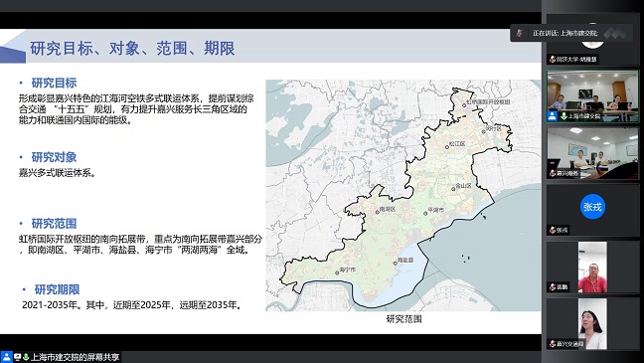Click the 海宁市 label on the map
644x363 pixels.
348,271
